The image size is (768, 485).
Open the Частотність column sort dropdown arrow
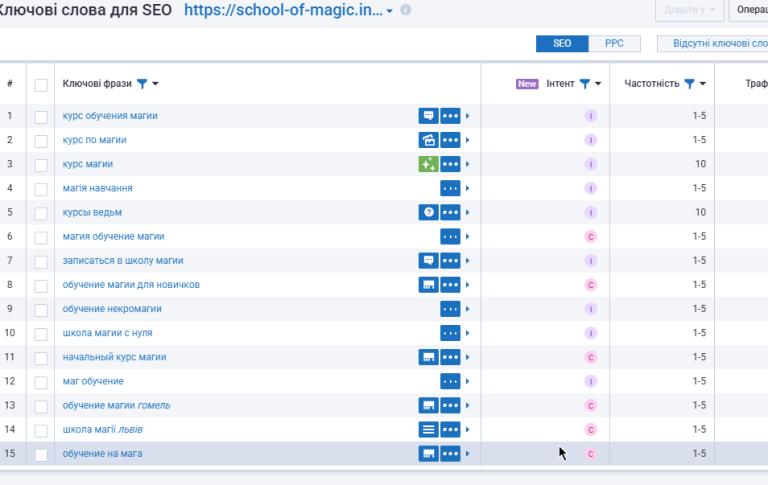click(x=702, y=84)
